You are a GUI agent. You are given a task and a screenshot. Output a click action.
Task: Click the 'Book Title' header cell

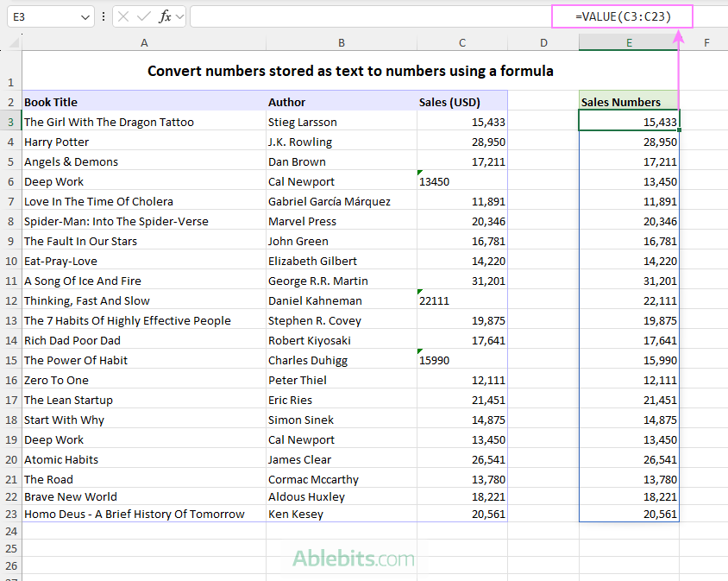click(x=144, y=102)
